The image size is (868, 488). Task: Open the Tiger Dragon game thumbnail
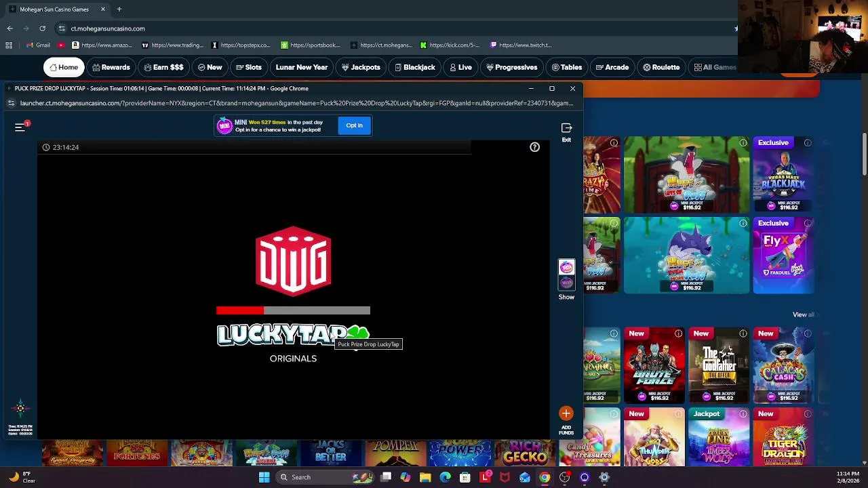click(x=783, y=437)
